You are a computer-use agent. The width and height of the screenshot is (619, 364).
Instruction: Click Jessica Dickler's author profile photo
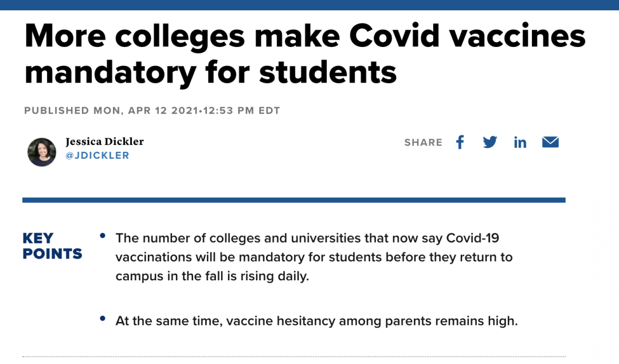pyautogui.click(x=42, y=152)
